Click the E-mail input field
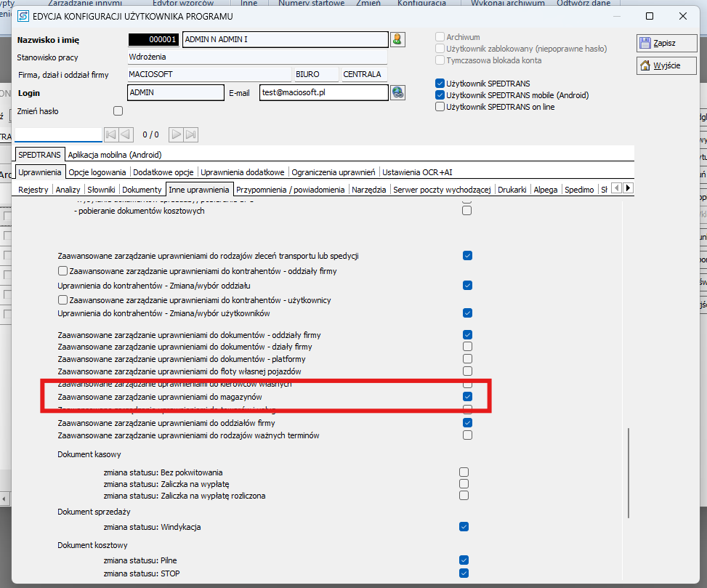 323,92
